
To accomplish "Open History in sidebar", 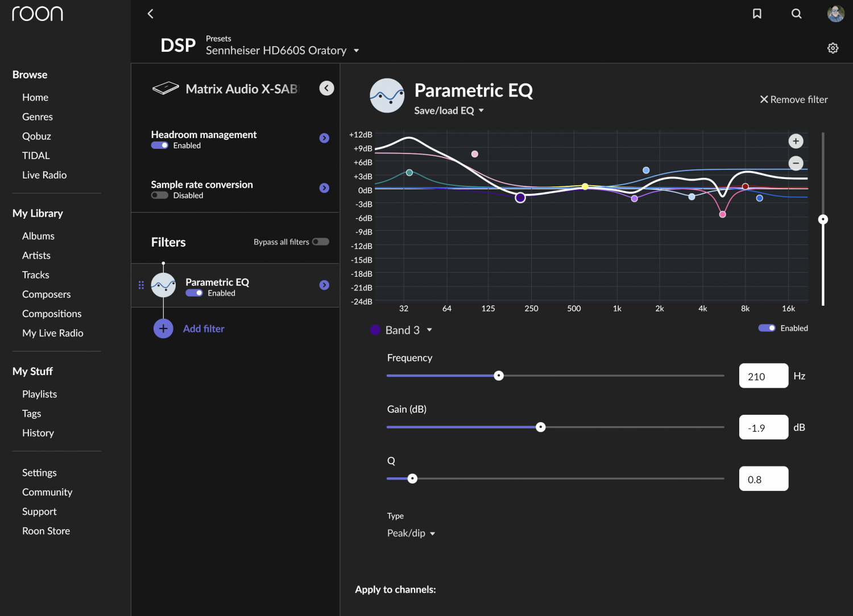I will (38, 433).
